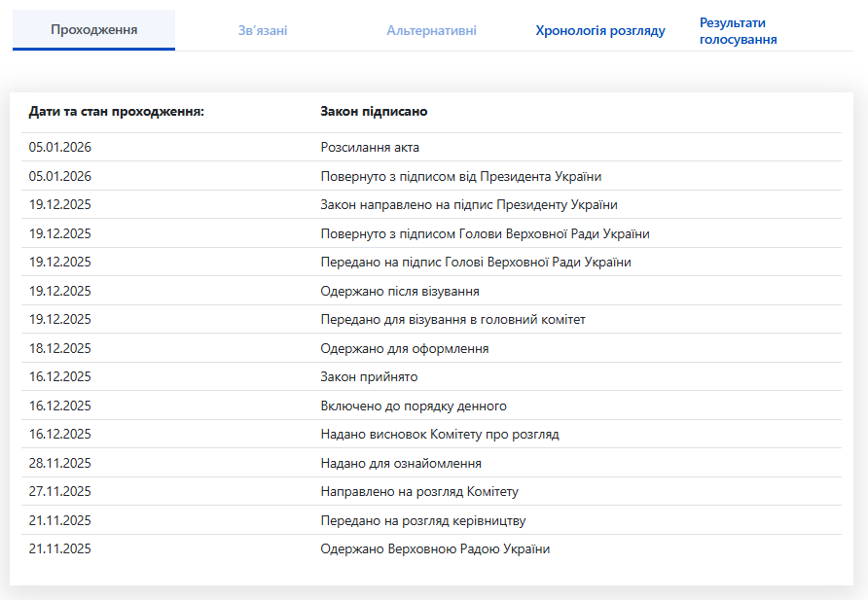Select row Повернуто з підписом від Президента України
The image size is (868, 600).
(431, 176)
